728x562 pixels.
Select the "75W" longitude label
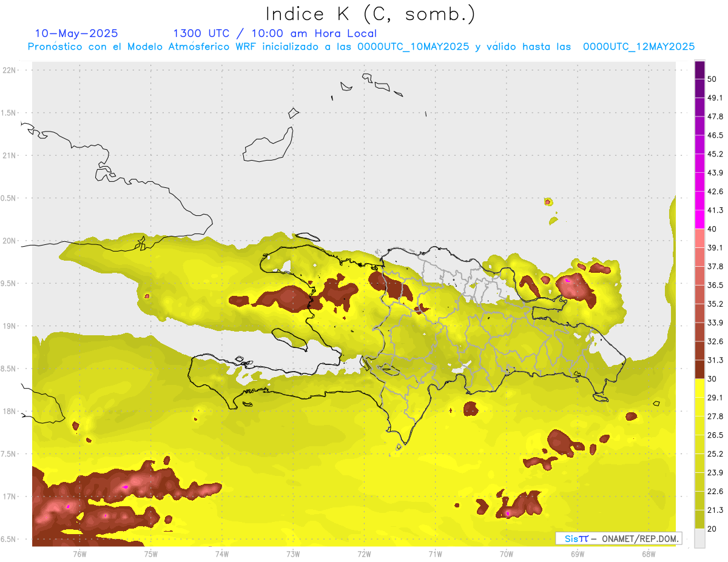click(151, 554)
